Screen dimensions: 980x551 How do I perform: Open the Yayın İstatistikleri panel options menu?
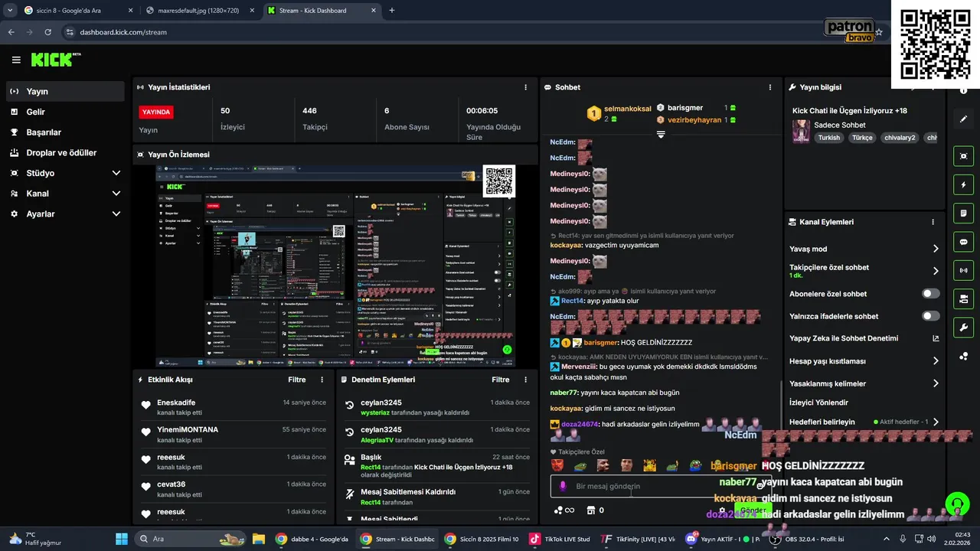[525, 87]
